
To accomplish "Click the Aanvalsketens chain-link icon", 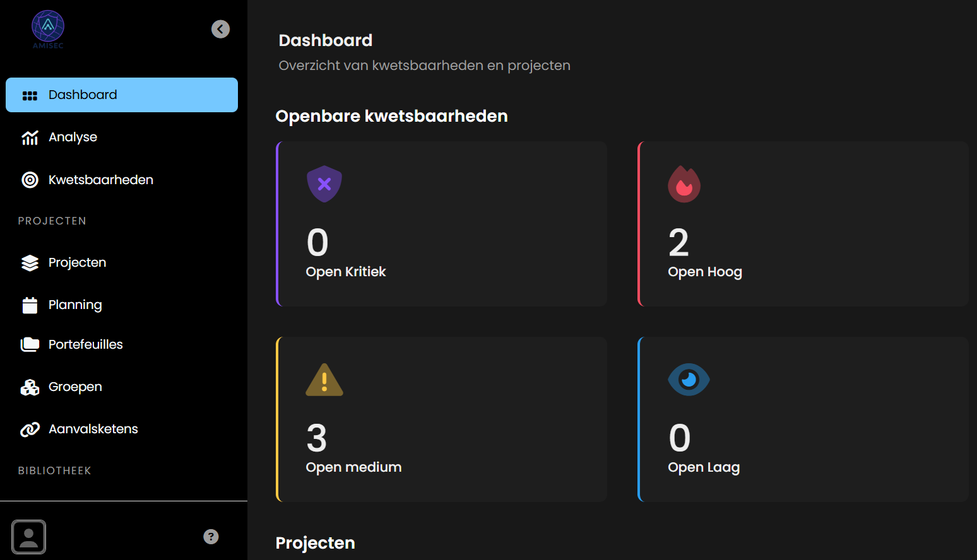I will (30, 429).
